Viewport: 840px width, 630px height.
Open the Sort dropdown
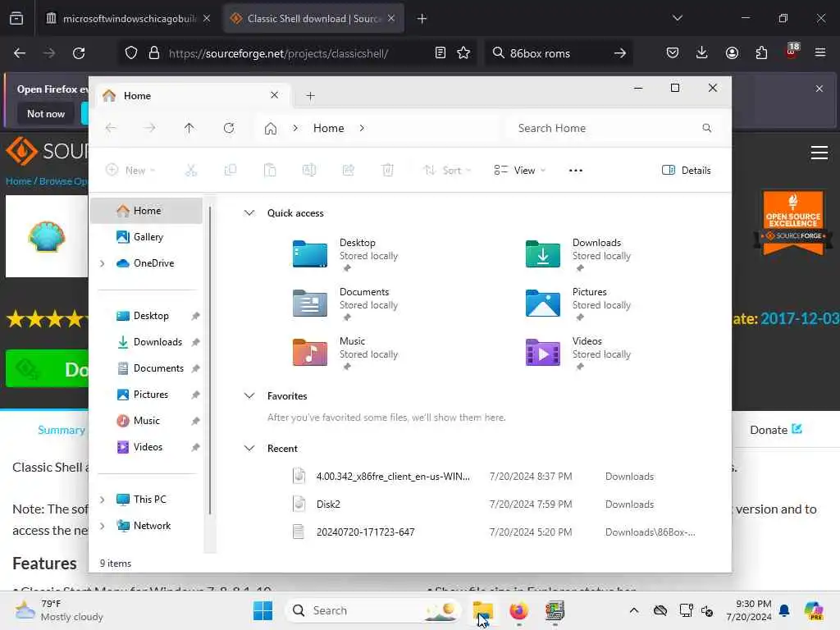pyautogui.click(x=447, y=171)
